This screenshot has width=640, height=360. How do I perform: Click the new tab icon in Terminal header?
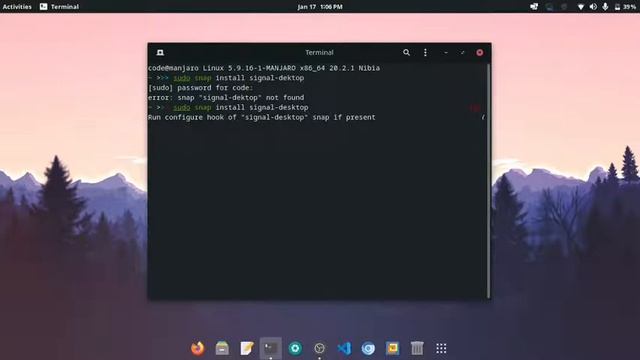click(x=160, y=53)
